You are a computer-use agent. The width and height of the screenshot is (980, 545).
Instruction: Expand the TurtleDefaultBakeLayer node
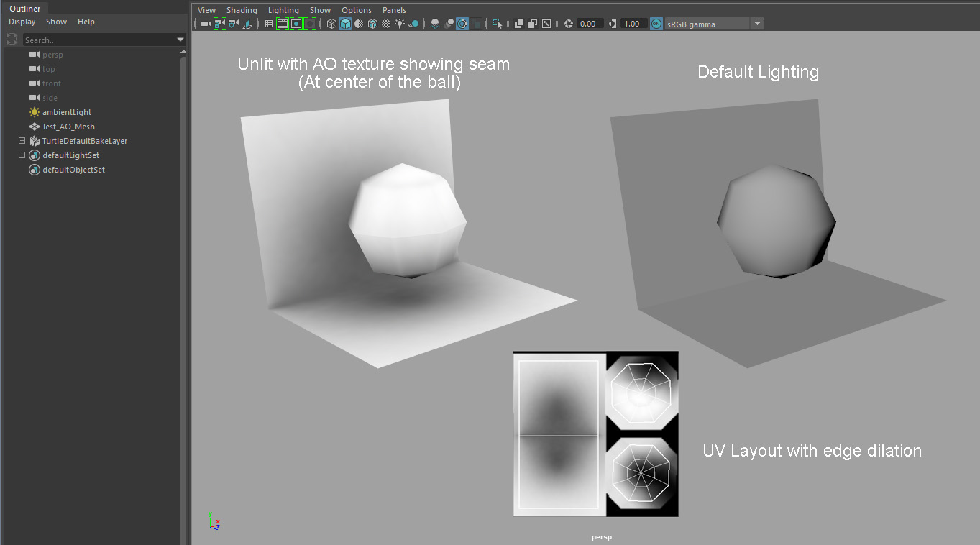[22, 141]
